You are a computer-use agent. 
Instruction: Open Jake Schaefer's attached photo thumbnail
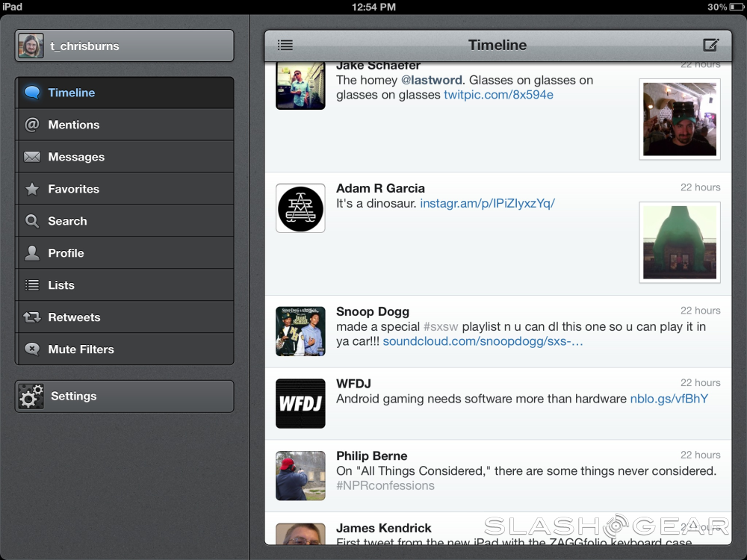point(680,119)
